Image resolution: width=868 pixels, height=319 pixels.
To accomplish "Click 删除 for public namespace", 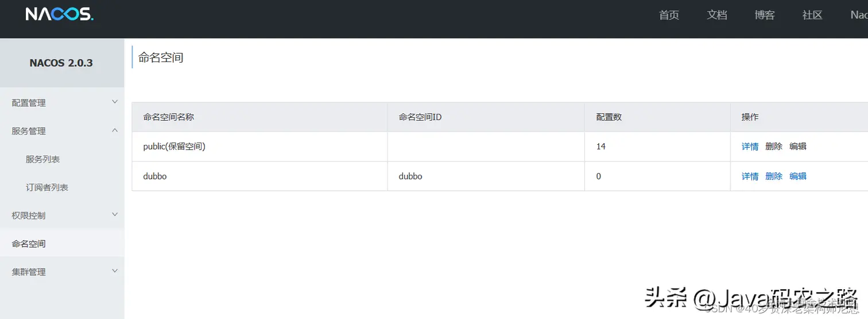I will point(774,147).
